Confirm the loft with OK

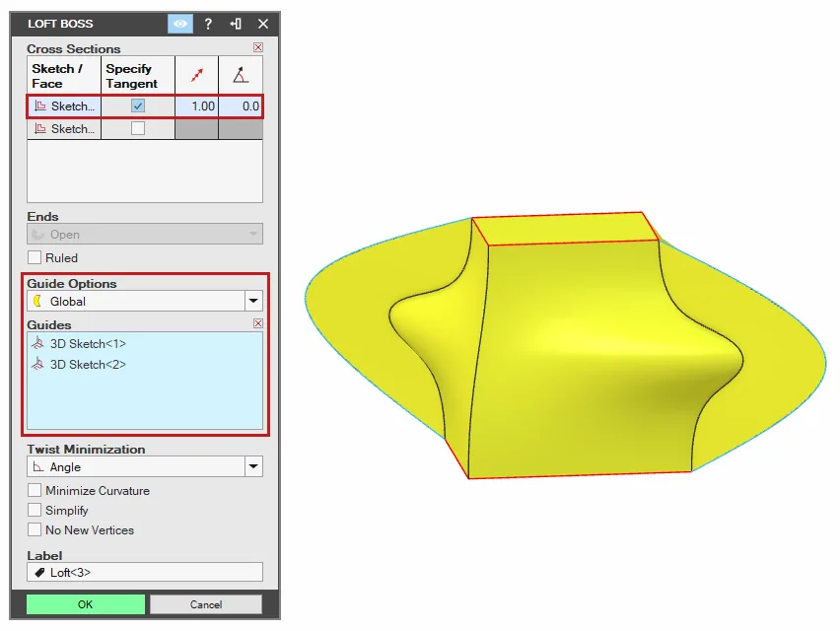86,604
